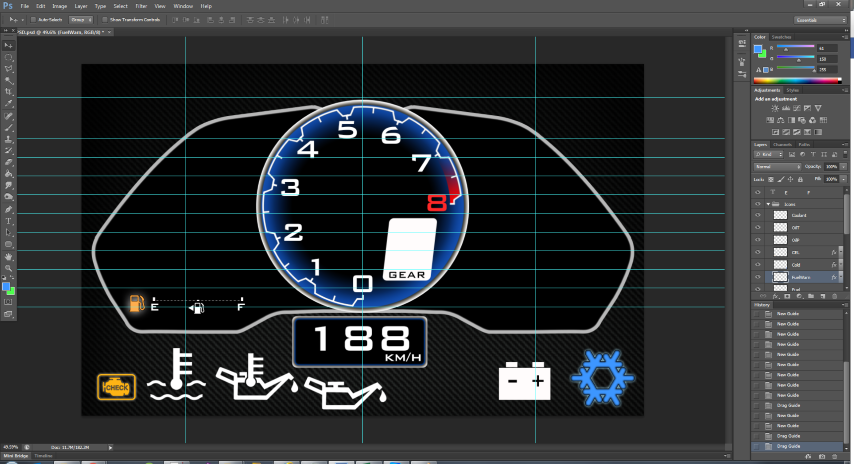Screen dimensions: 854x464
Task: Hide the Coolant layer
Action: click(x=758, y=215)
